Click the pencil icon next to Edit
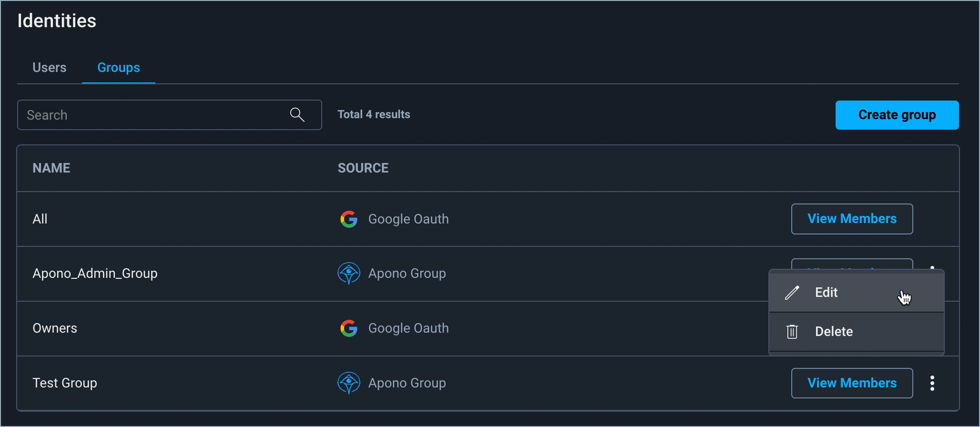 (x=792, y=293)
